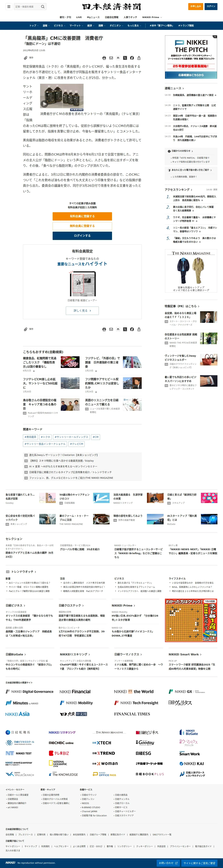
Task: Click the orange お申し込み button
Action: coord(196,6)
